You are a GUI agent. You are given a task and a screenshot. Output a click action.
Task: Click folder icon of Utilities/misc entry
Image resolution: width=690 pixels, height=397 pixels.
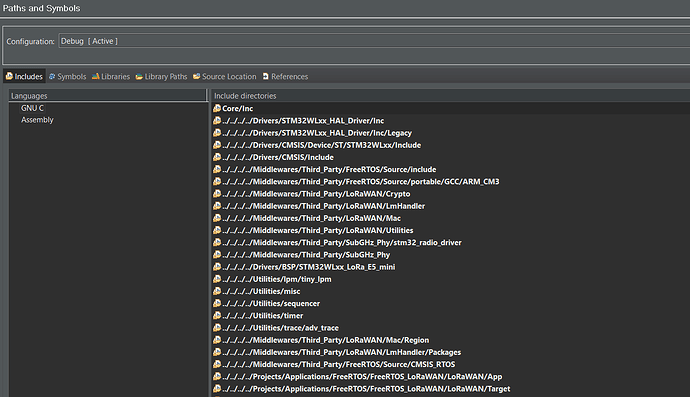click(x=217, y=291)
